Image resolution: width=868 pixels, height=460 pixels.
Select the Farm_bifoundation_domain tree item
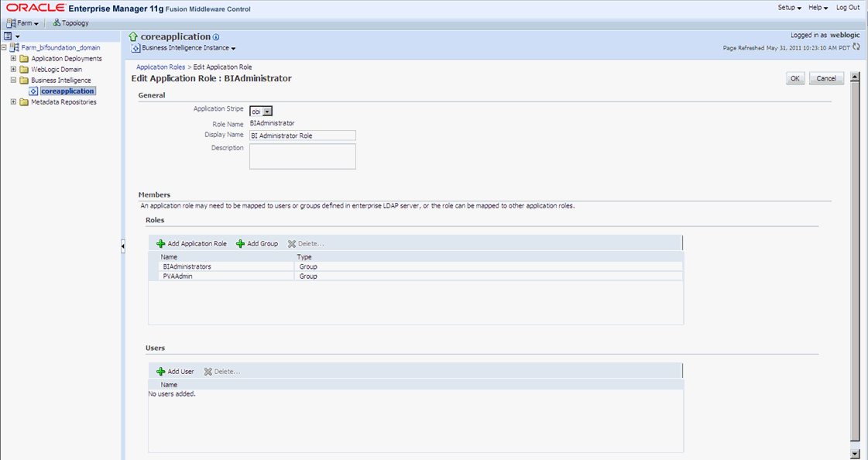pyautogui.click(x=60, y=47)
